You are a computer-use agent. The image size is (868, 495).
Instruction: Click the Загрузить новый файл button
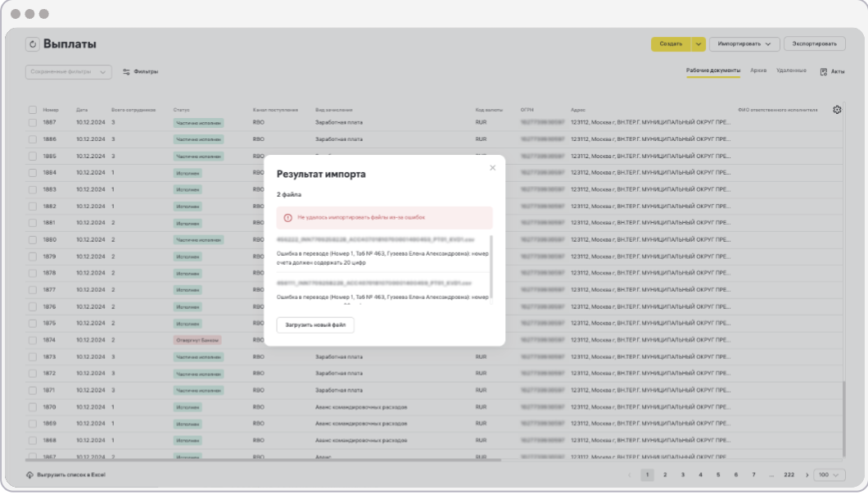[x=315, y=325]
